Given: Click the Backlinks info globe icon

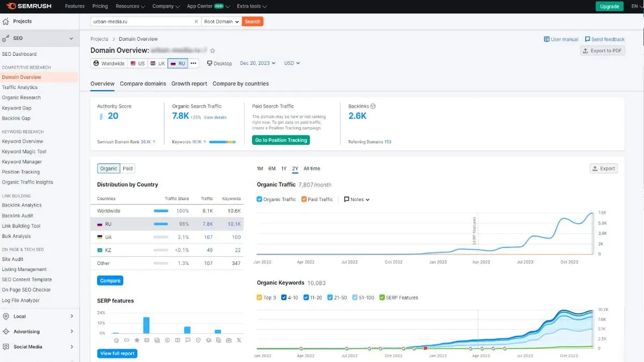Looking at the screenshot, I should pos(373,106).
